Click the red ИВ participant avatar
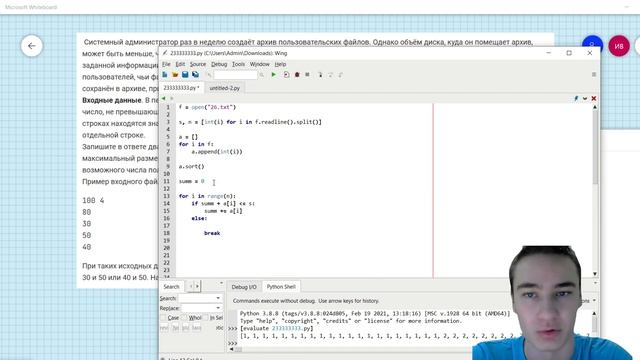The height and width of the screenshot is (360, 640). (x=619, y=46)
